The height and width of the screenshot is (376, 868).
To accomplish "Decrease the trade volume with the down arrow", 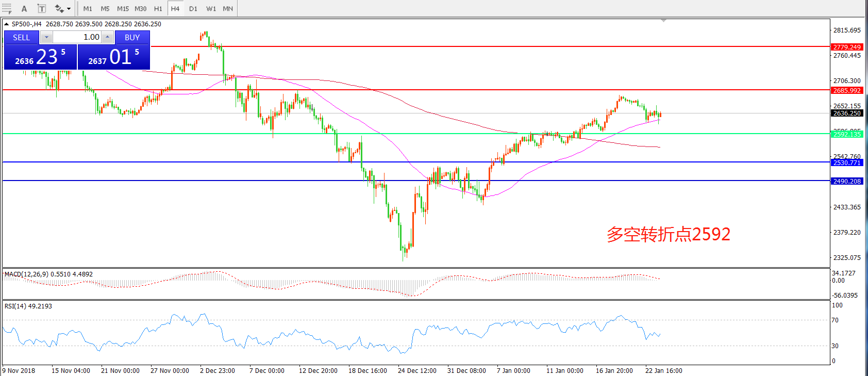I will pos(46,37).
